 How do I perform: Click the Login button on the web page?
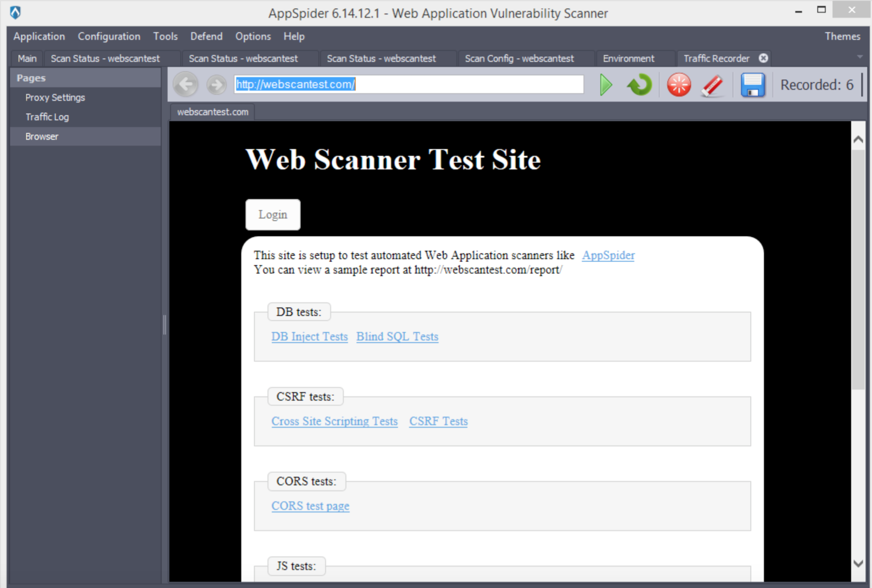coord(273,215)
